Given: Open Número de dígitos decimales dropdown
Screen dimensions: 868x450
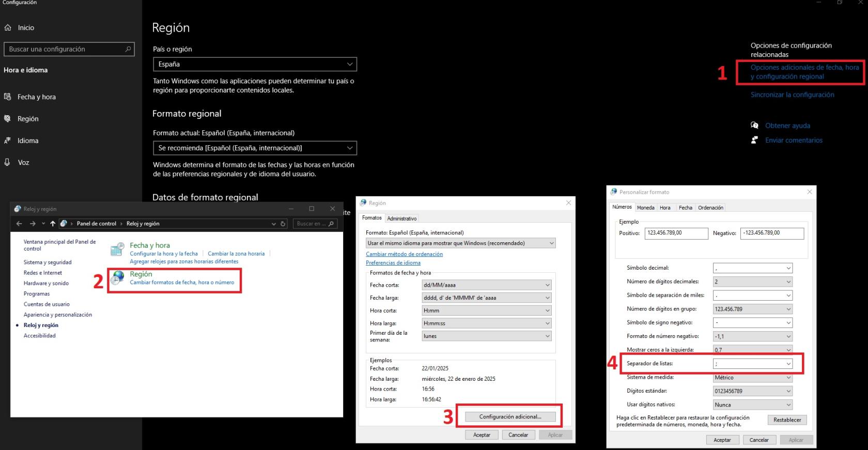Looking at the screenshot, I should tap(753, 282).
